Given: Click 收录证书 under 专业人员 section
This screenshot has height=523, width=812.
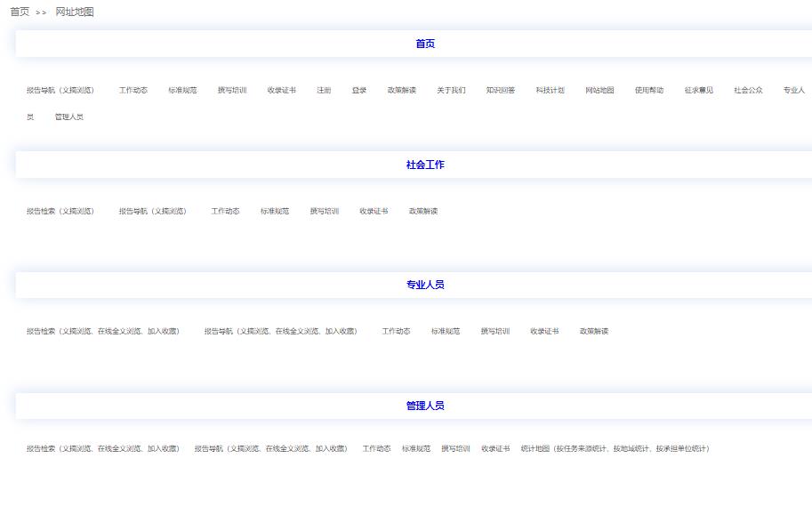Looking at the screenshot, I should 544,332.
